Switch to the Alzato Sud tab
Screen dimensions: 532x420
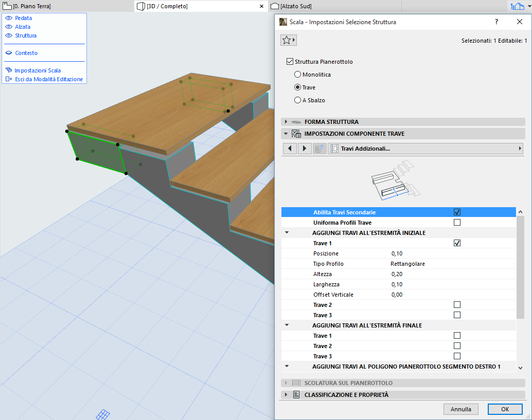(x=296, y=6)
